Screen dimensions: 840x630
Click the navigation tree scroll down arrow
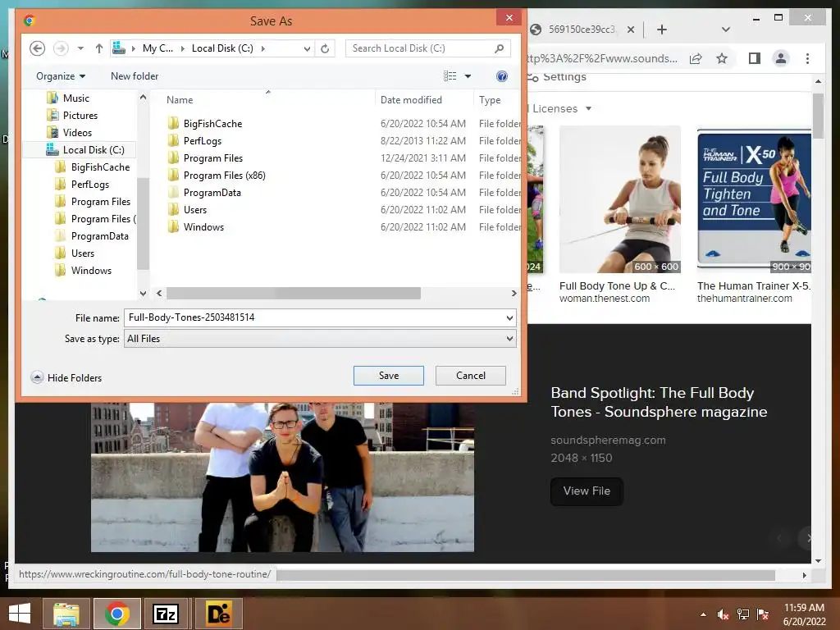pos(143,293)
